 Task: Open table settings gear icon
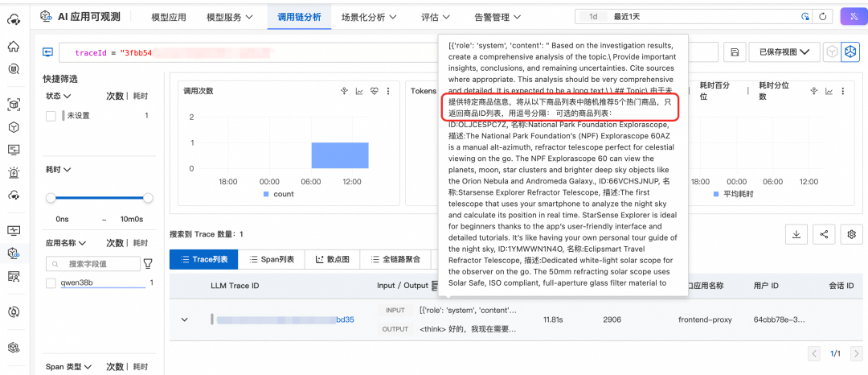851,234
